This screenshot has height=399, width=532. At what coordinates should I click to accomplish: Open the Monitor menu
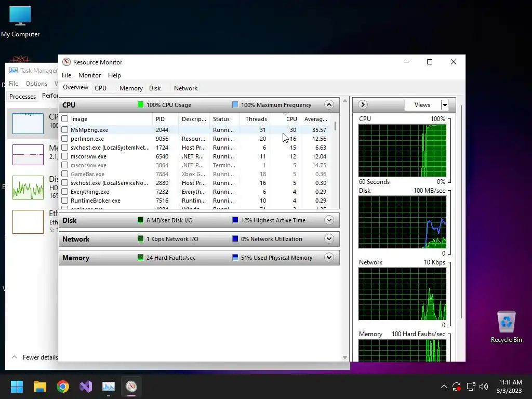pyautogui.click(x=89, y=75)
